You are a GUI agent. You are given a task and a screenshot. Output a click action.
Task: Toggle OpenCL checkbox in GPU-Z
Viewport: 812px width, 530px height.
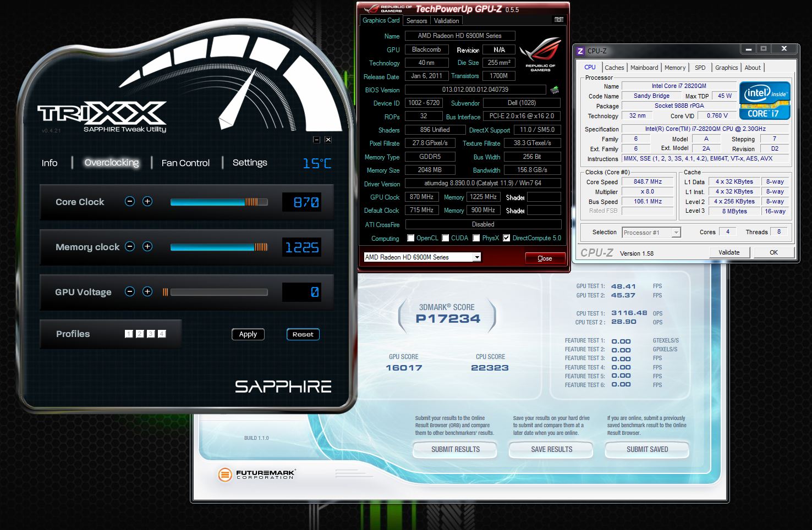pos(410,238)
